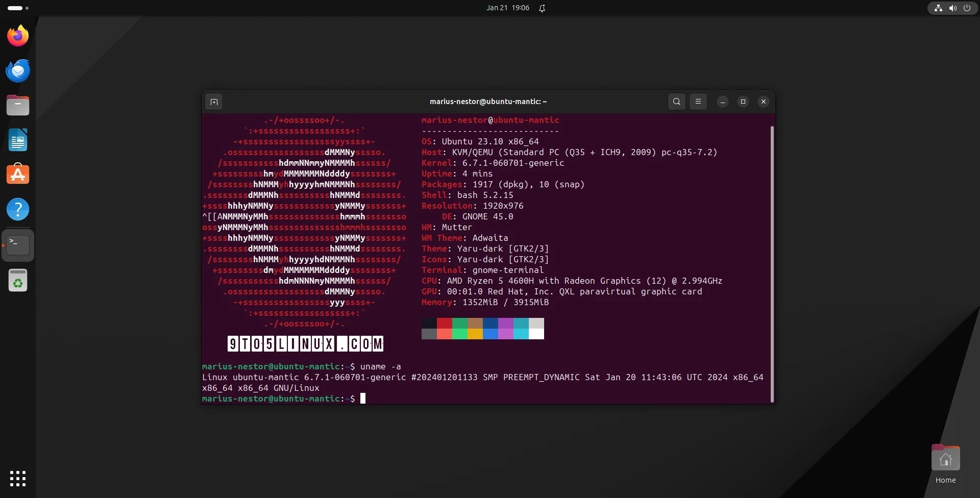This screenshot has width=980, height=498.
Task: Click the Resolution 1920x976 line
Action: coord(472,206)
